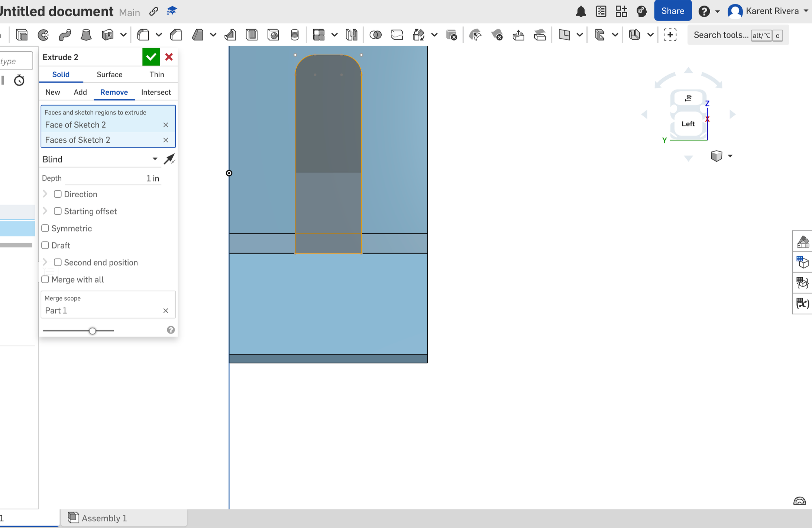Expand the Direction options chevron

pyautogui.click(x=45, y=194)
